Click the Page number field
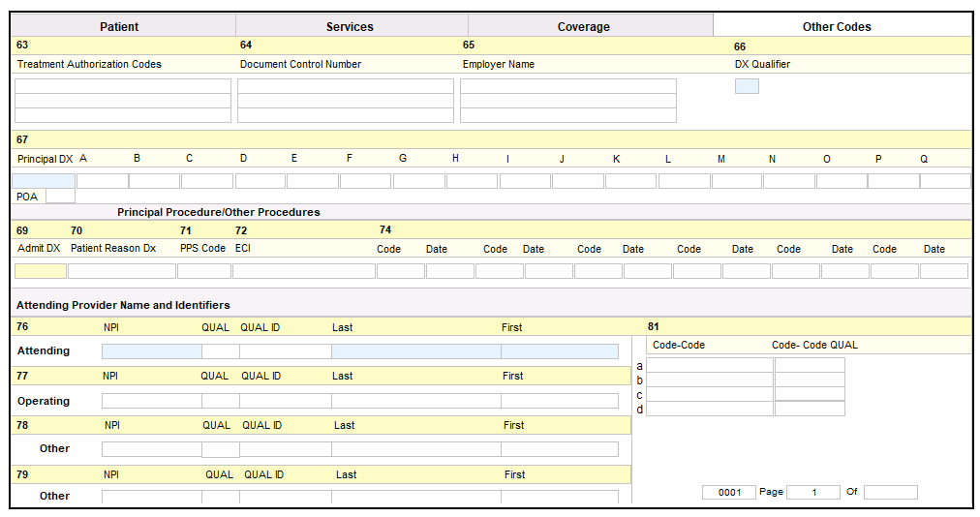Viewport: 980px width, 517px height. point(812,492)
